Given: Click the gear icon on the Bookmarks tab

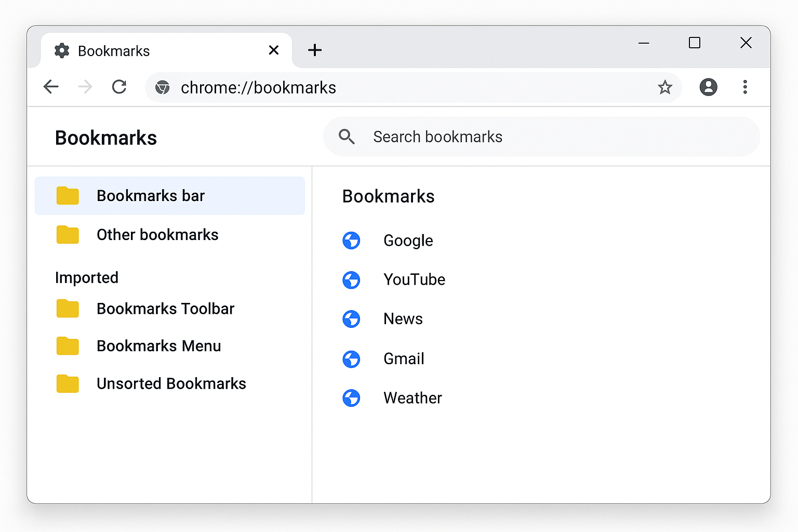Looking at the screenshot, I should pyautogui.click(x=62, y=50).
